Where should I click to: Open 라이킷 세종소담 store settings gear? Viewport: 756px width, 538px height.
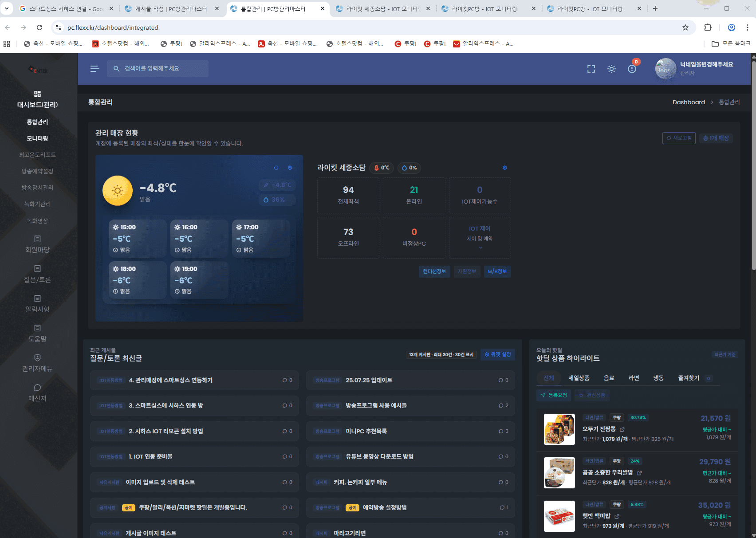pyautogui.click(x=504, y=168)
